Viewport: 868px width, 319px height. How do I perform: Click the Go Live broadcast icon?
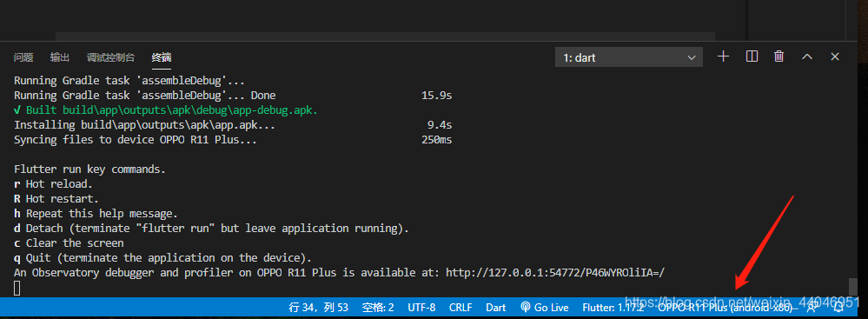[x=526, y=307]
